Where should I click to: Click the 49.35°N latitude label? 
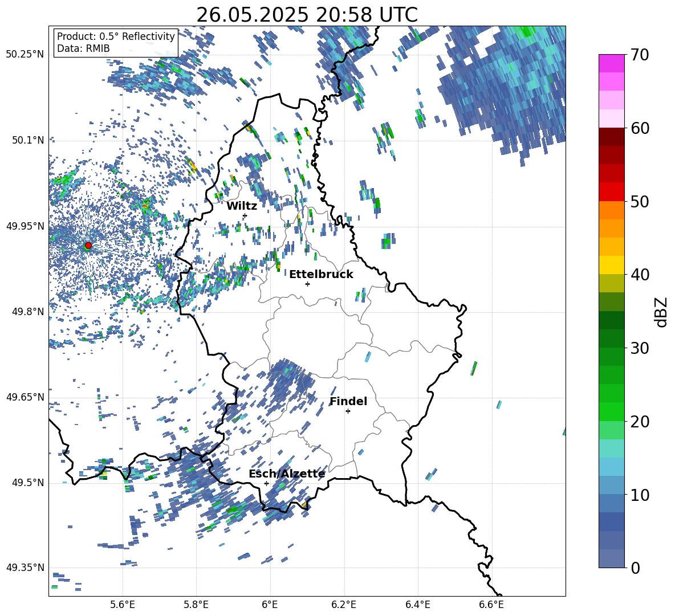tap(25, 568)
